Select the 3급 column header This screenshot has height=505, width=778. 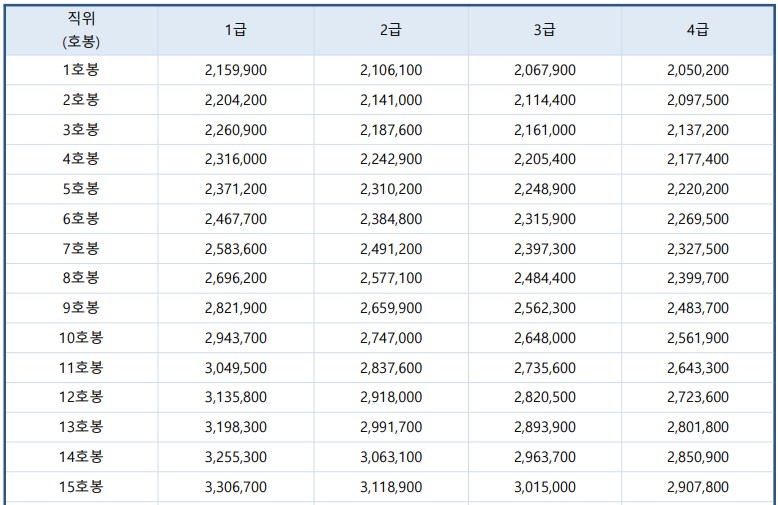tap(545, 30)
